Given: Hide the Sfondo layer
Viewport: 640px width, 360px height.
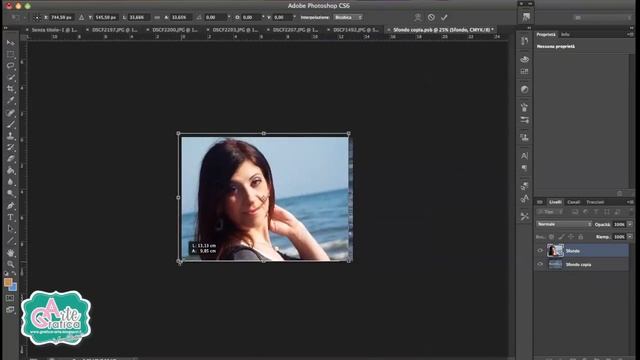Looking at the screenshot, I should click(x=540, y=251).
